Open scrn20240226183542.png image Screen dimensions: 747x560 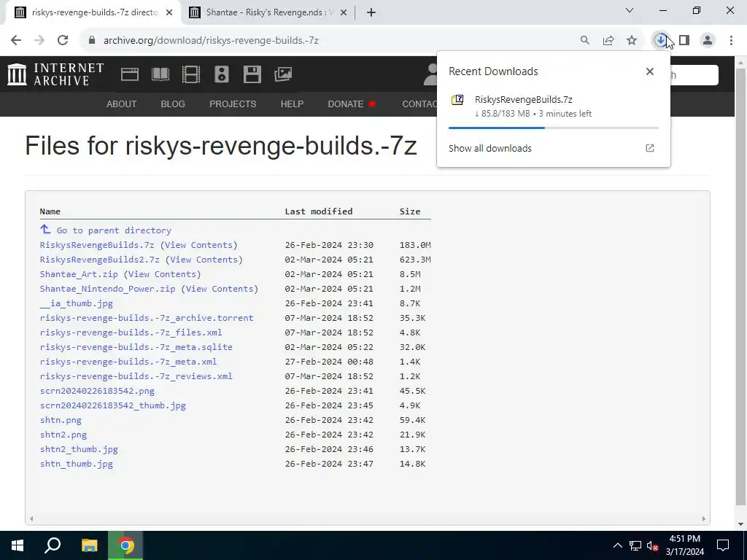click(97, 391)
